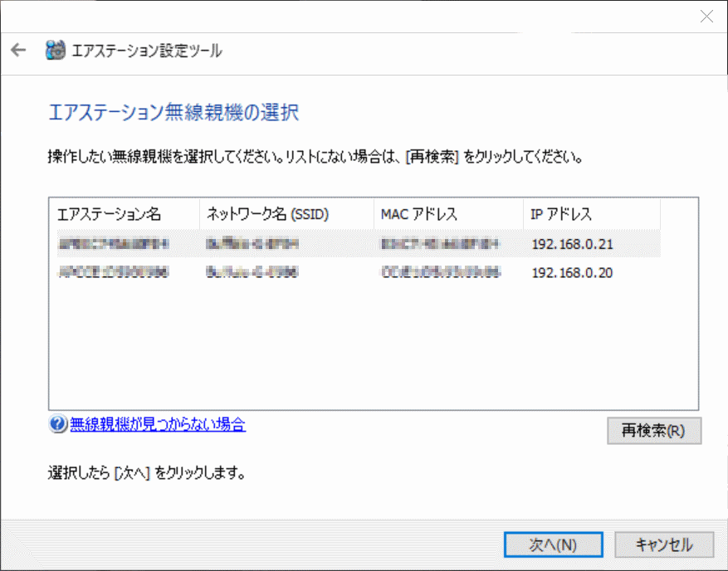Click the IP アドレス column header
This screenshot has width=728, height=571.
(x=591, y=214)
